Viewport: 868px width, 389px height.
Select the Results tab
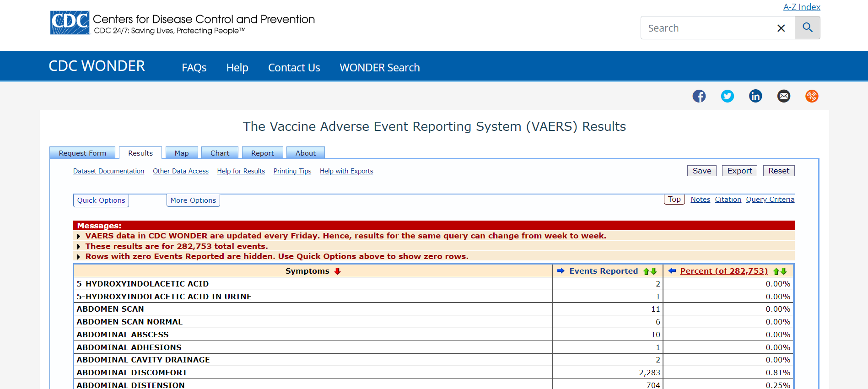(x=140, y=153)
